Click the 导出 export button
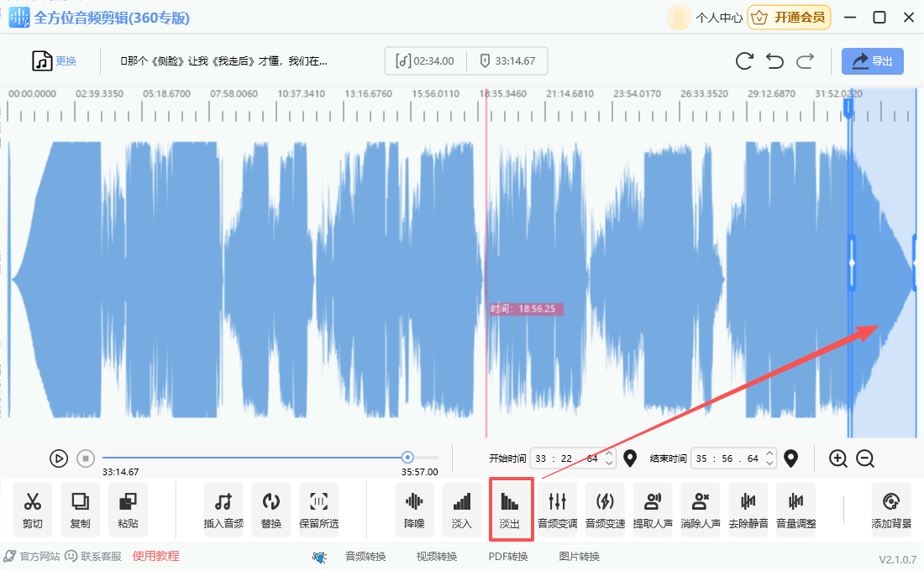Screen dimensions: 924x571 coord(873,61)
